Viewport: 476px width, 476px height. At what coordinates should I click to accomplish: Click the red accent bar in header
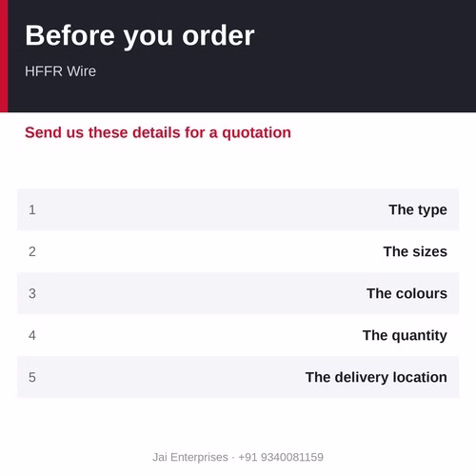click(4, 56)
